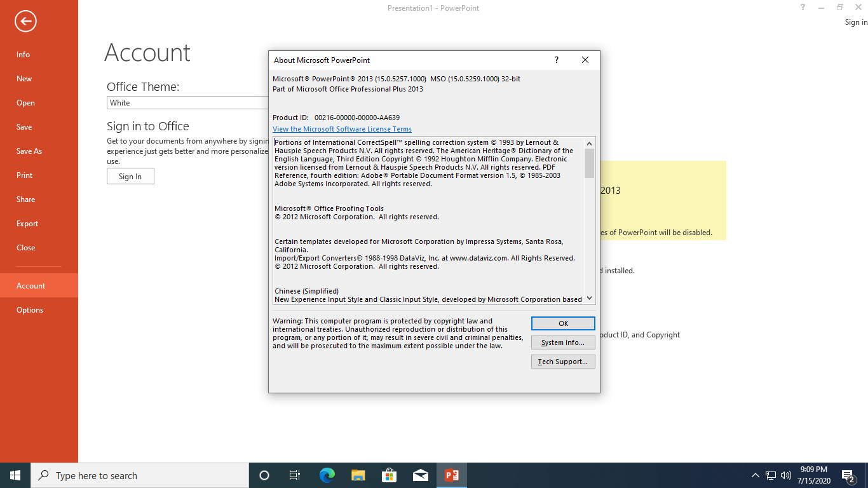The width and height of the screenshot is (868, 488).
Task: View the Microsoft Software License Terms link
Action: coord(342,129)
